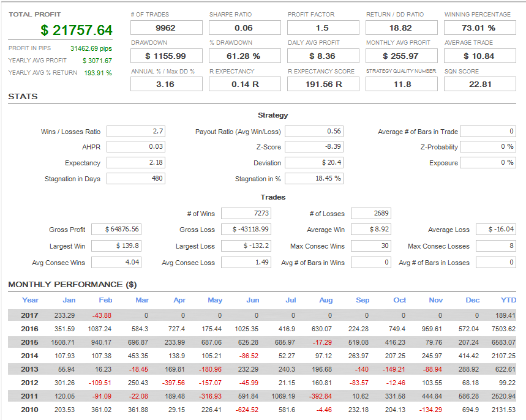526x420 pixels.
Task: Click Max Consec Losses field 8
Action: point(496,246)
